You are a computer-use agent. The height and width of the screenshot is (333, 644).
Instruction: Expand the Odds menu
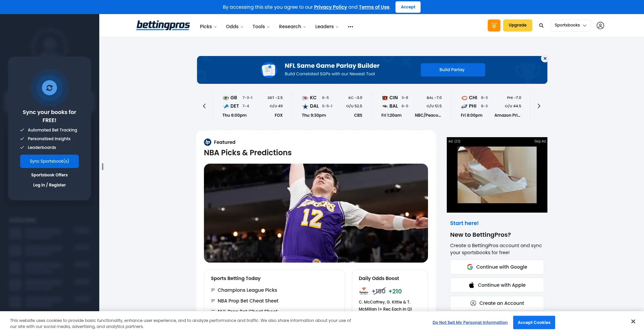click(x=234, y=27)
